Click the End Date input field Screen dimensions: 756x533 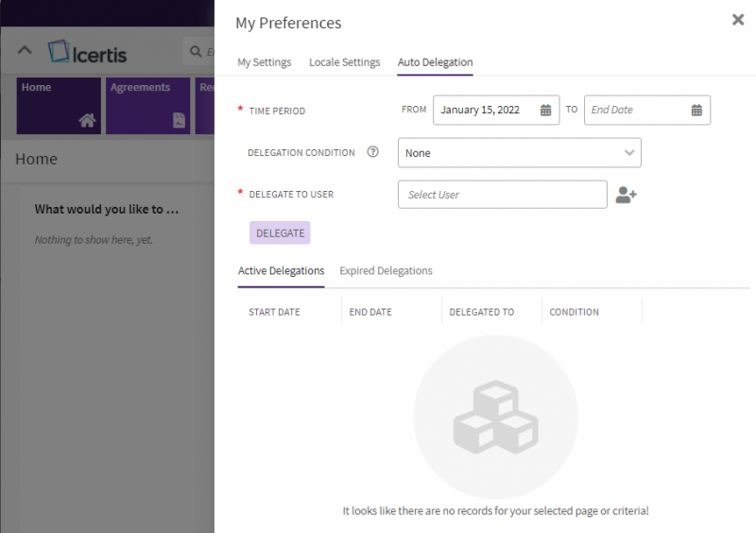[647, 110]
